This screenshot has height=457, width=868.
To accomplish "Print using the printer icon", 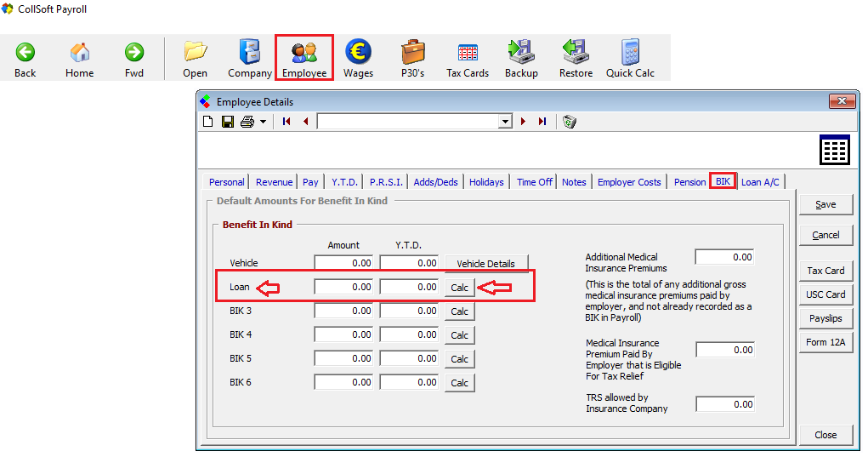I will coord(247,122).
